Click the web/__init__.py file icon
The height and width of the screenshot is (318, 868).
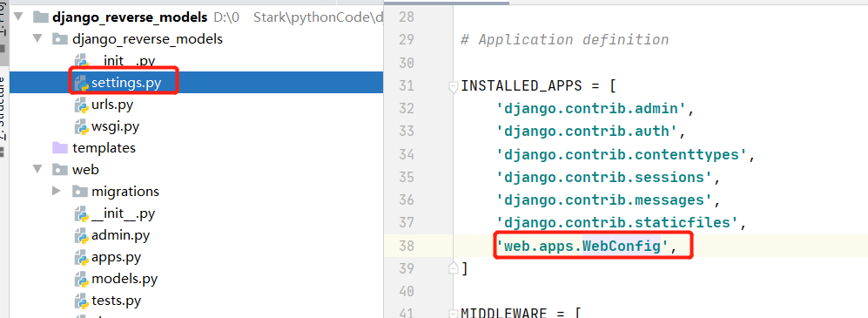81,213
